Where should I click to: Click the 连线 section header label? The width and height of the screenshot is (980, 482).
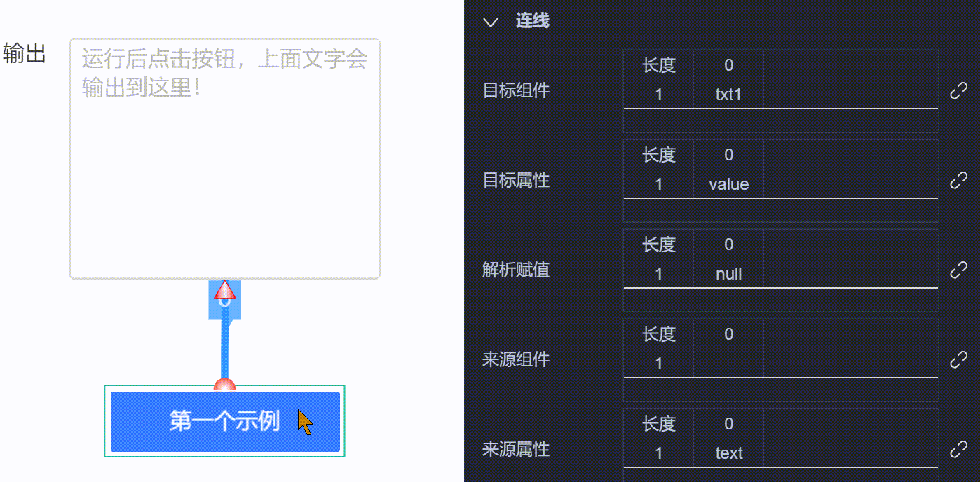coord(533,21)
